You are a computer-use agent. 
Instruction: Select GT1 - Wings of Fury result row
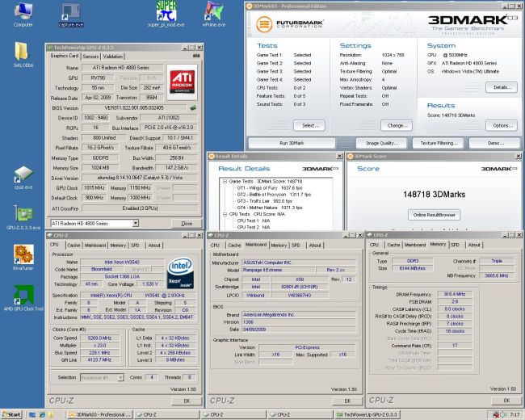click(270, 188)
